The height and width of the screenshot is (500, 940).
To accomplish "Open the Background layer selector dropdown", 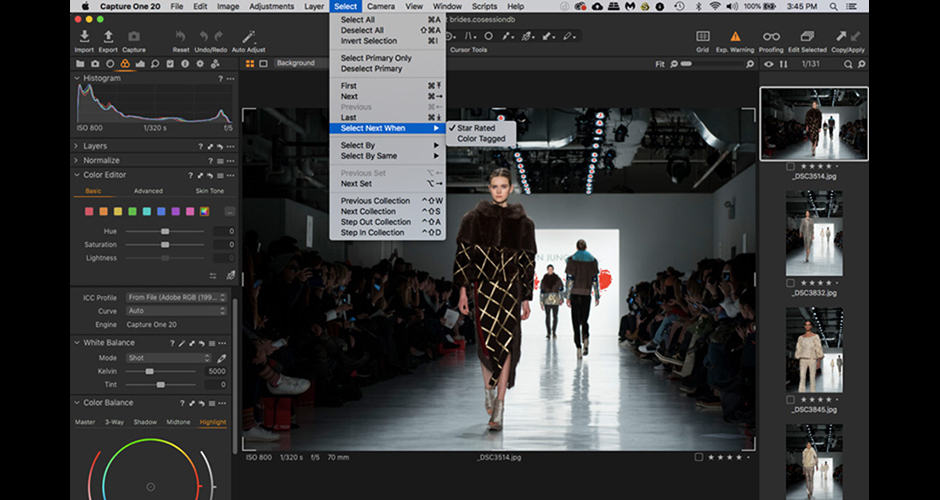I will pyautogui.click(x=300, y=63).
